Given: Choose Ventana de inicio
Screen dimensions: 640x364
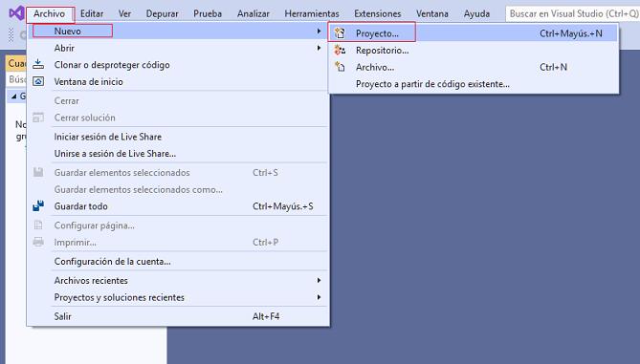Looking at the screenshot, I should point(178,81).
